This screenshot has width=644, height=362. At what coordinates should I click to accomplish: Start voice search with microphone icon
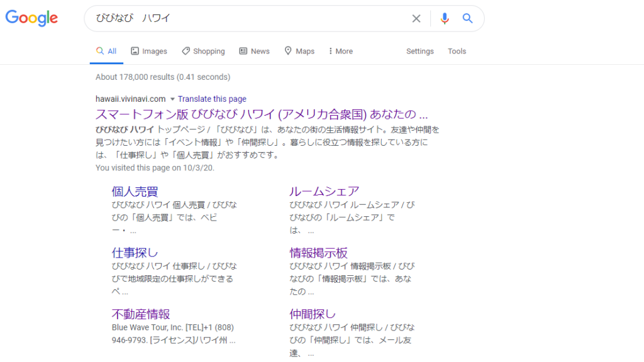445,19
